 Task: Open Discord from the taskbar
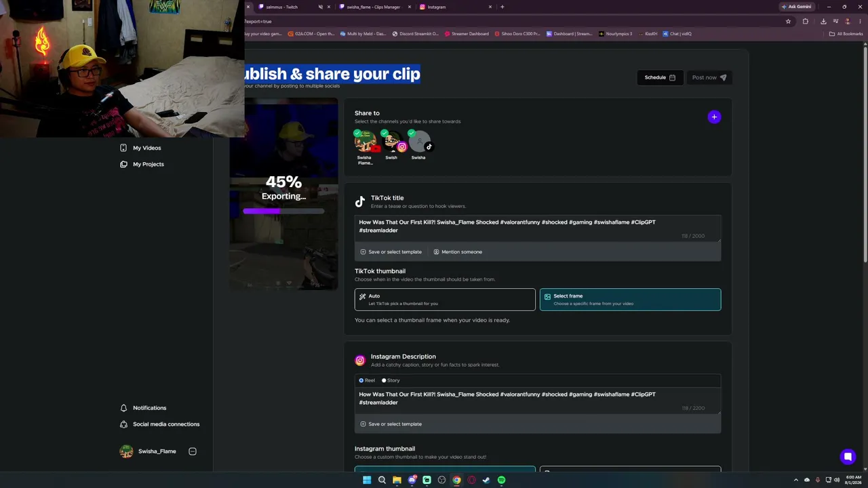(x=412, y=480)
